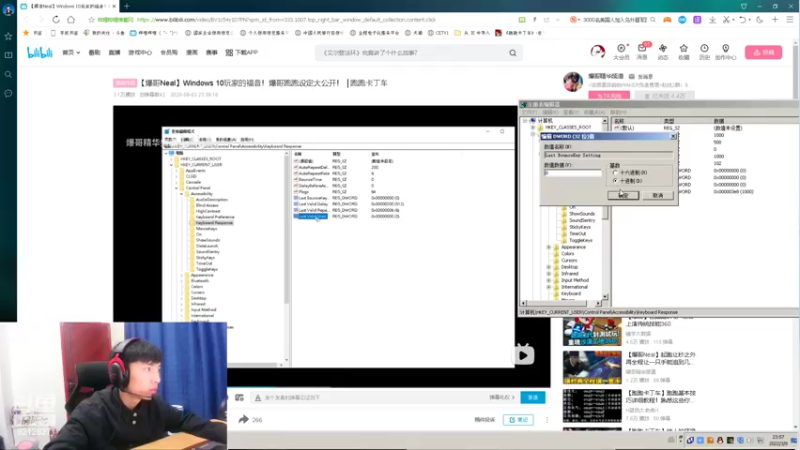800x450 pixels.
Task: Click the blue 发送 danmaku button
Action: click(x=533, y=397)
